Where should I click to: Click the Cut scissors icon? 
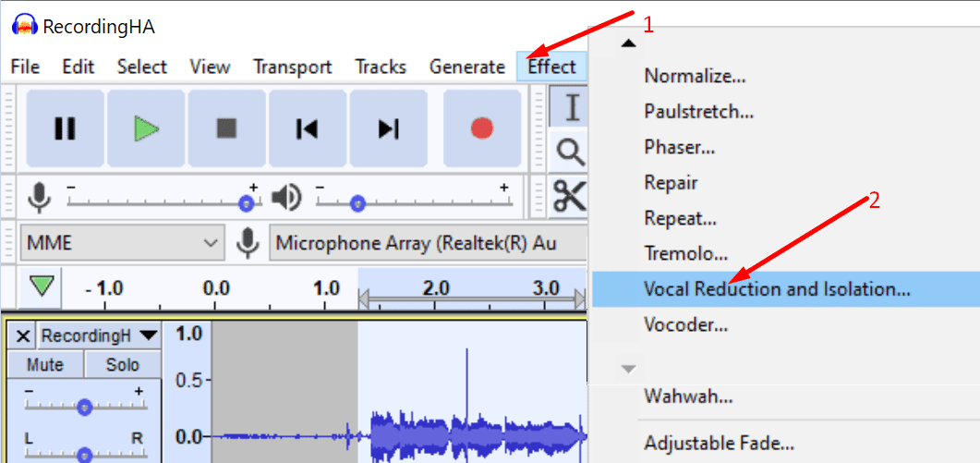570,196
